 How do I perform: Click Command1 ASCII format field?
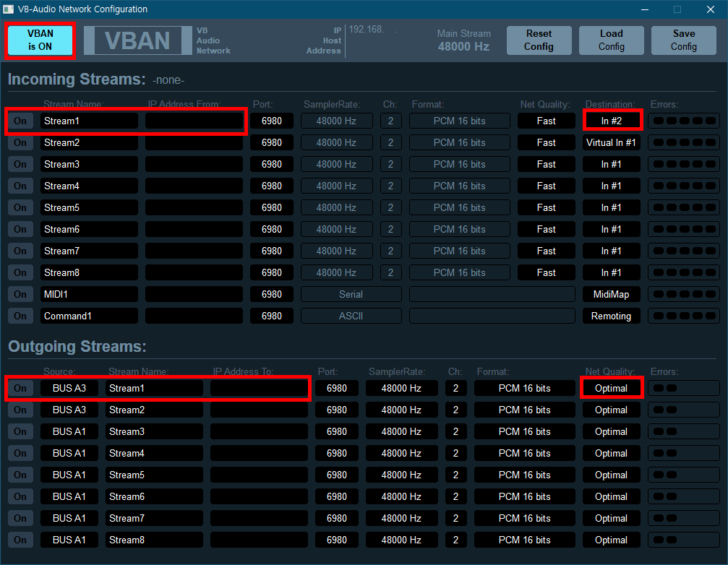pos(351,316)
